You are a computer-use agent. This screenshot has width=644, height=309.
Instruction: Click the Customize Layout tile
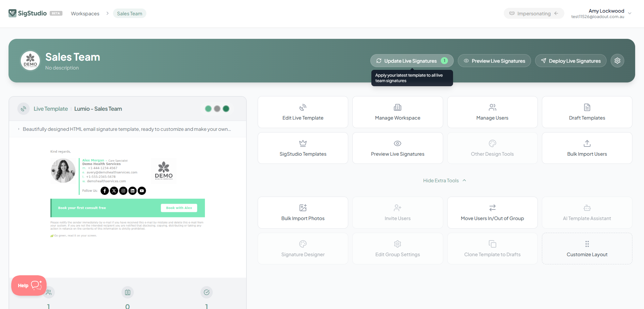(587, 249)
